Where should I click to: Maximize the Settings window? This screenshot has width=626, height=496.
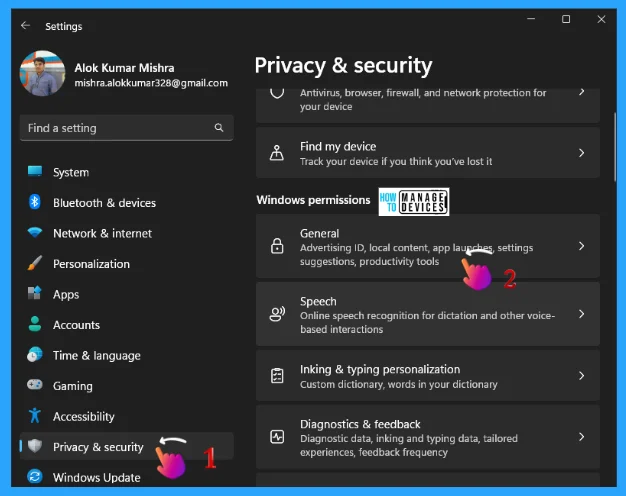click(566, 19)
